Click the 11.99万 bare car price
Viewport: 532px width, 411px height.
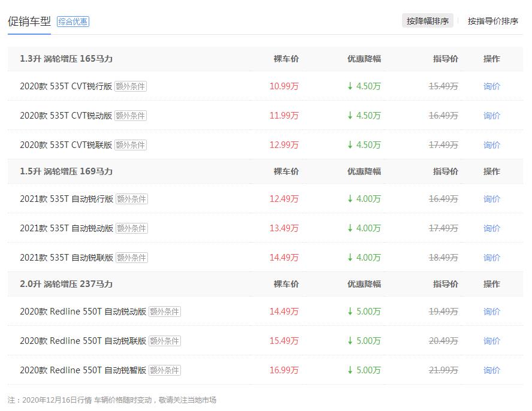coord(284,116)
